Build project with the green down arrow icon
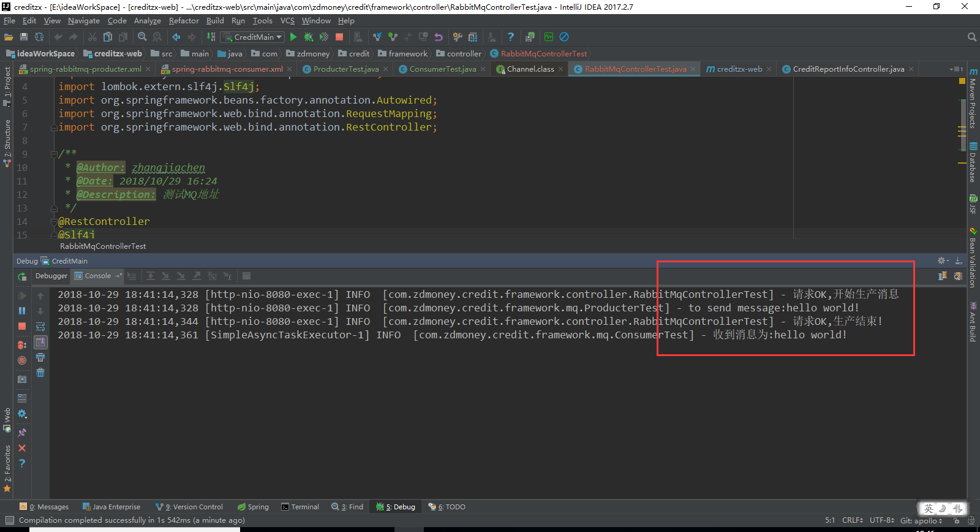This screenshot has height=532, width=980. click(x=211, y=37)
